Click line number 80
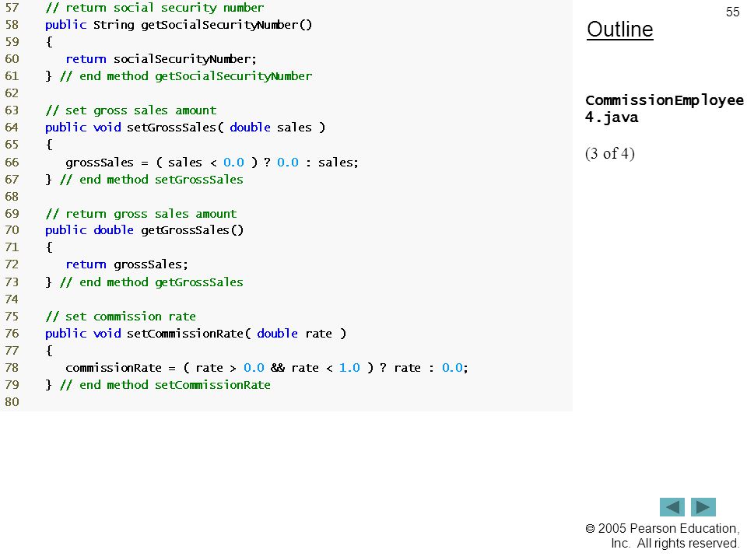This screenshot has width=747, height=560. pyautogui.click(x=12, y=402)
